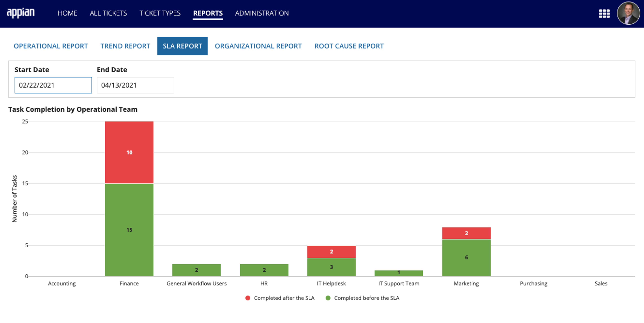Viewport: 644px width, 323px height.
Task: Click the IT Helpdesk axis label
Action: 332,284
